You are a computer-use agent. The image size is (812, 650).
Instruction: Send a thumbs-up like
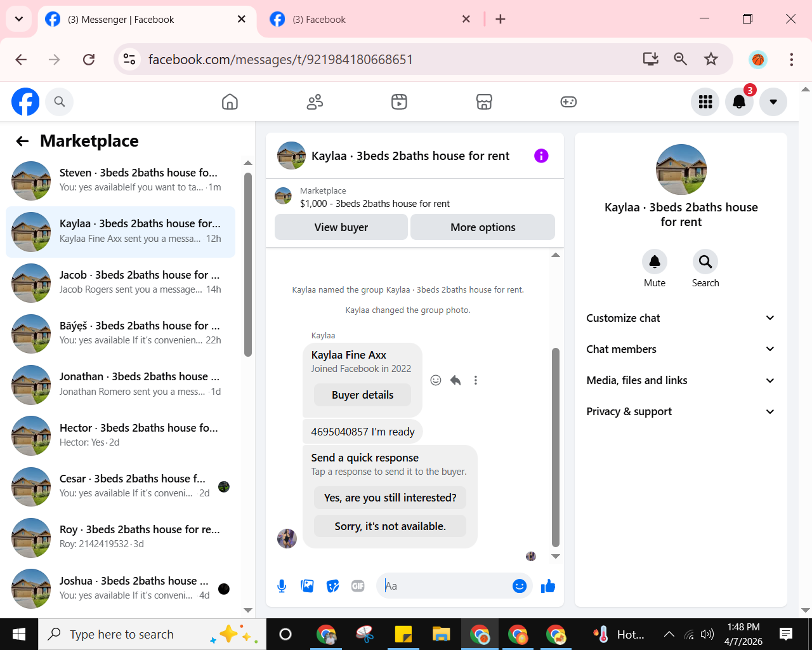coord(548,586)
